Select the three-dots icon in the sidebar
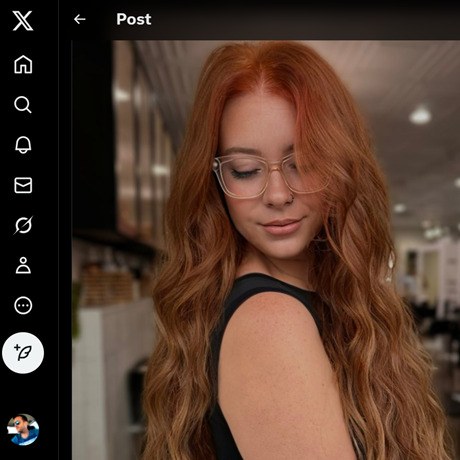Screen dimensions: 460x460 tap(23, 306)
